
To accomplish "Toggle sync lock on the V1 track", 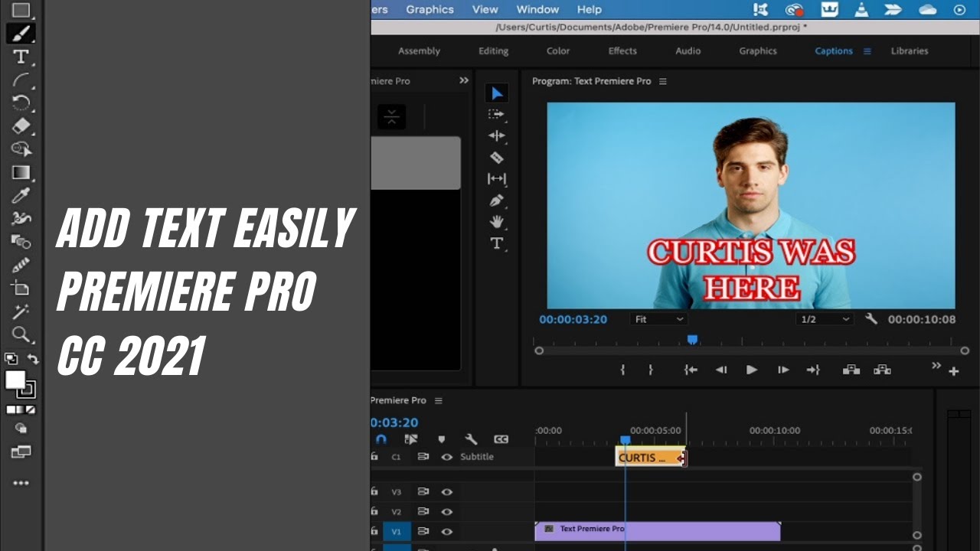I will tap(423, 532).
